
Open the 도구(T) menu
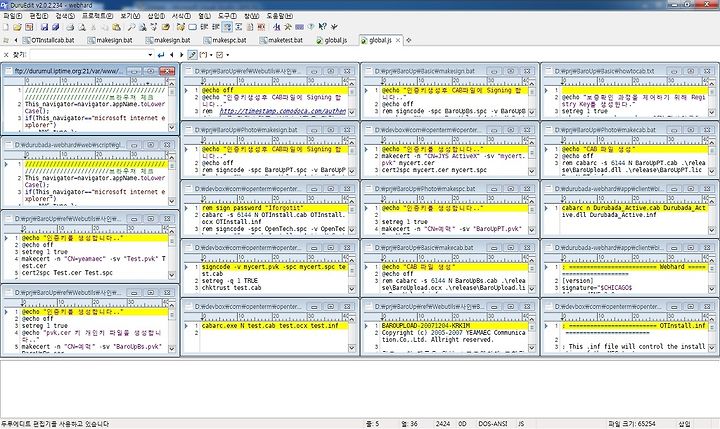[227, 16]
